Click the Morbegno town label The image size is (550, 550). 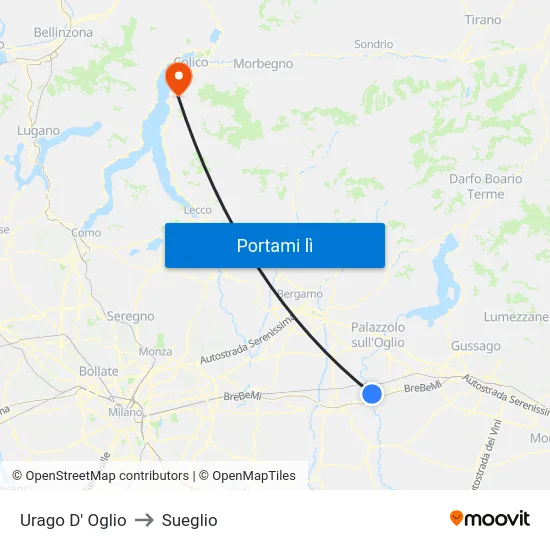pos(263,64)
